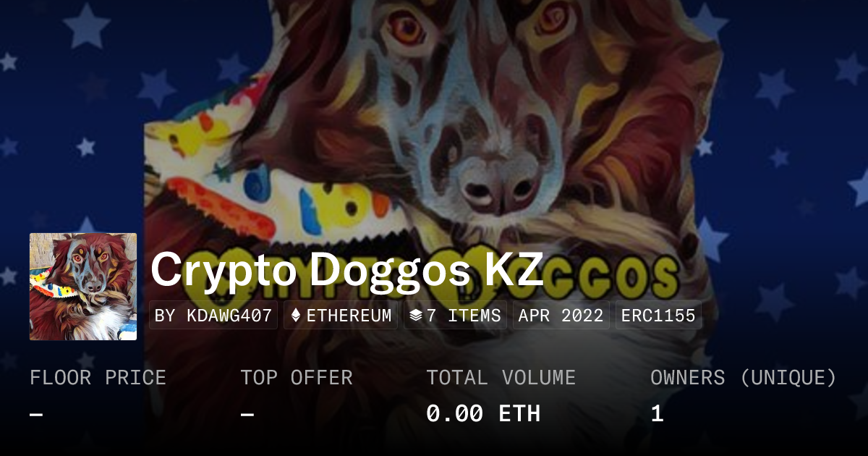Image resolution: width=868 pixels, height=456 pixels.
Task: Click the stacked layers items icon
Action: [x=415, y=316]
